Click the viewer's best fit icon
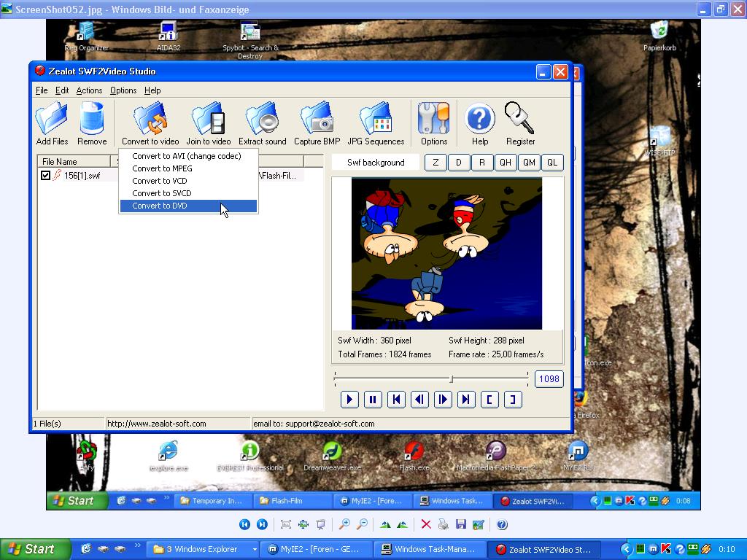This screenshot has height=560, width=747. tap(286, 524)
